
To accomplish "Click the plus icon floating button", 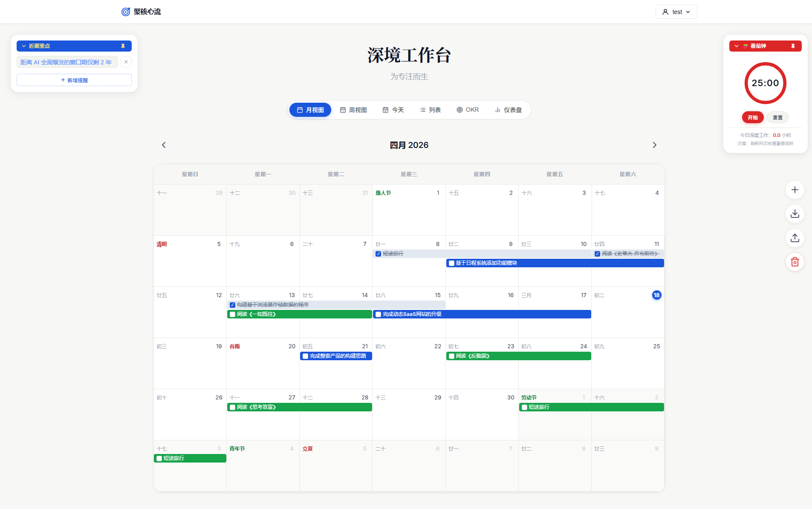I will pos(795,190).
